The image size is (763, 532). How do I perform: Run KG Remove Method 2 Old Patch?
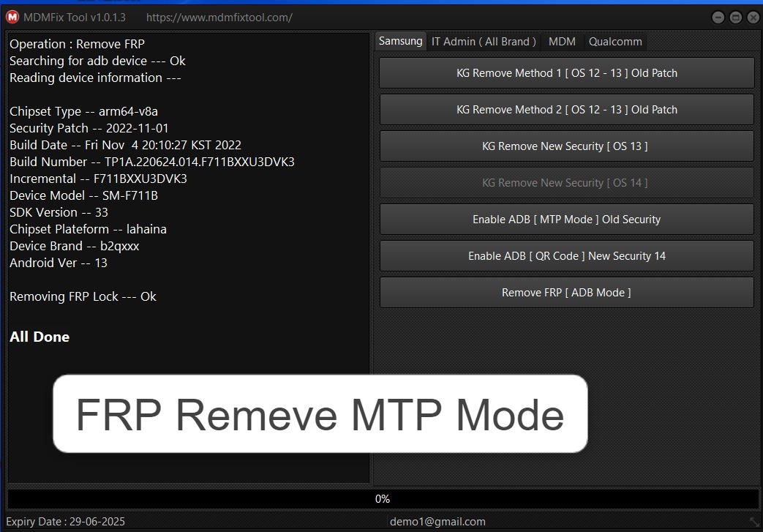tap(566, 109)
